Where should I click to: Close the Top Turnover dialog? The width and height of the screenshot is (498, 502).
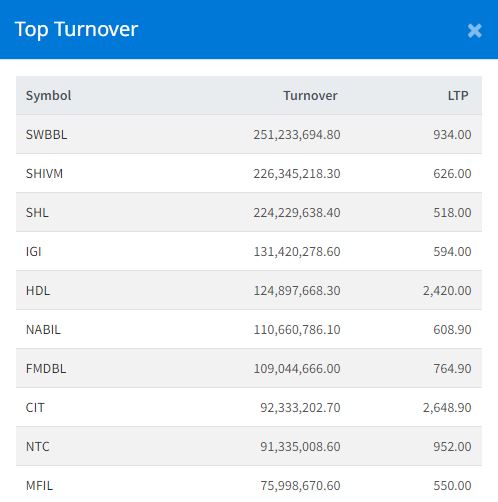pyautogui.click(x=474, y=31)
